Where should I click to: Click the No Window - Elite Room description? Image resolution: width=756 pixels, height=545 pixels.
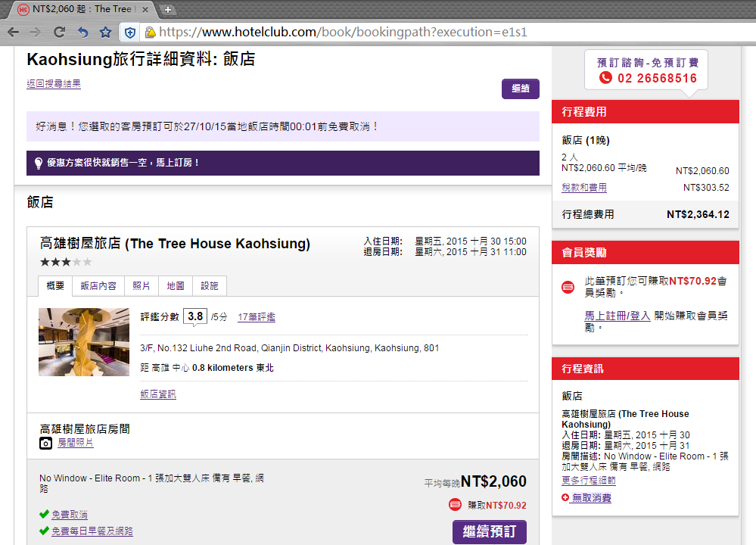tap(152, 483)
